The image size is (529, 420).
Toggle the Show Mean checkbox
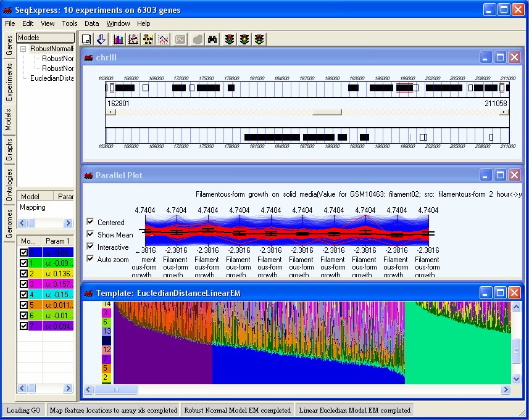(x=91, y=234)
